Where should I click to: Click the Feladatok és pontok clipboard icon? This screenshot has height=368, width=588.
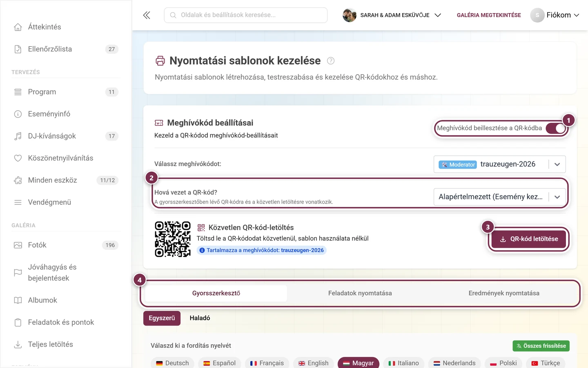tap(18, 323)
